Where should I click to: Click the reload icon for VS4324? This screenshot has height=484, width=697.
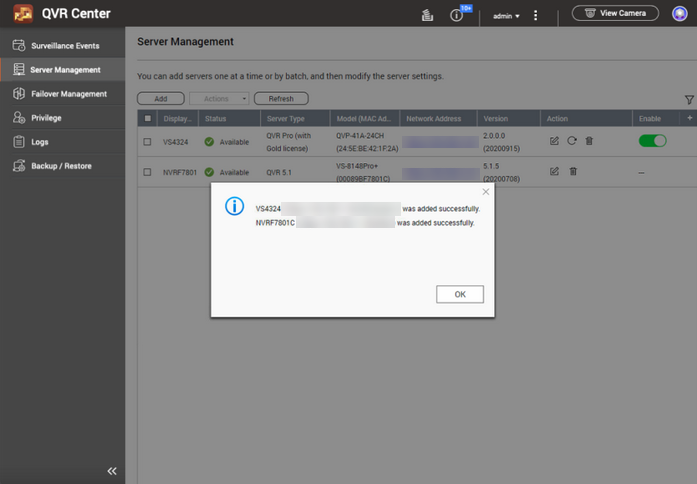[x=572, y=141]
